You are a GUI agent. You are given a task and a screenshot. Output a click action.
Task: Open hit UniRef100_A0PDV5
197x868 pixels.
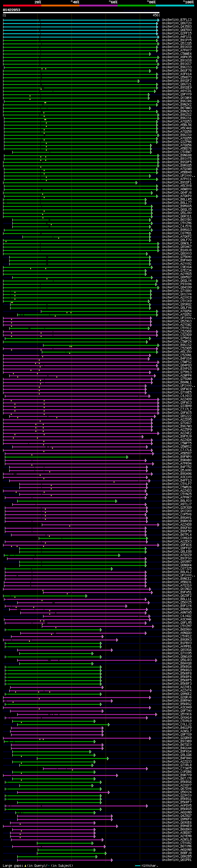pos(177,805)
